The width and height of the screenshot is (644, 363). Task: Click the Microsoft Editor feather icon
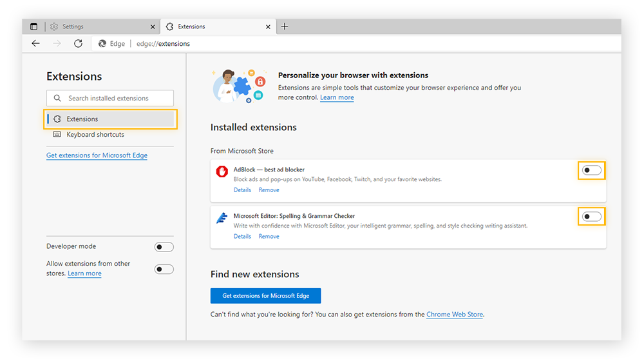(x=222, y=218)
